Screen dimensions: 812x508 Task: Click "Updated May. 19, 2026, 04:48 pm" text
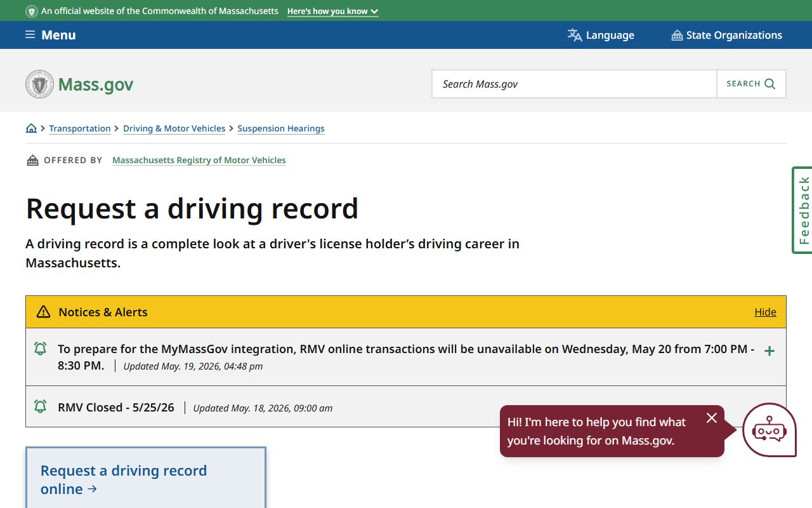193,366
